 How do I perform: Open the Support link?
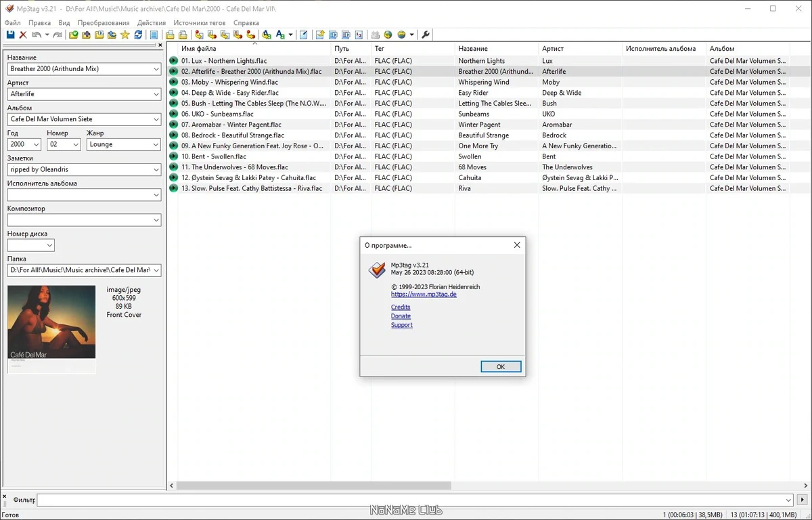401,325
